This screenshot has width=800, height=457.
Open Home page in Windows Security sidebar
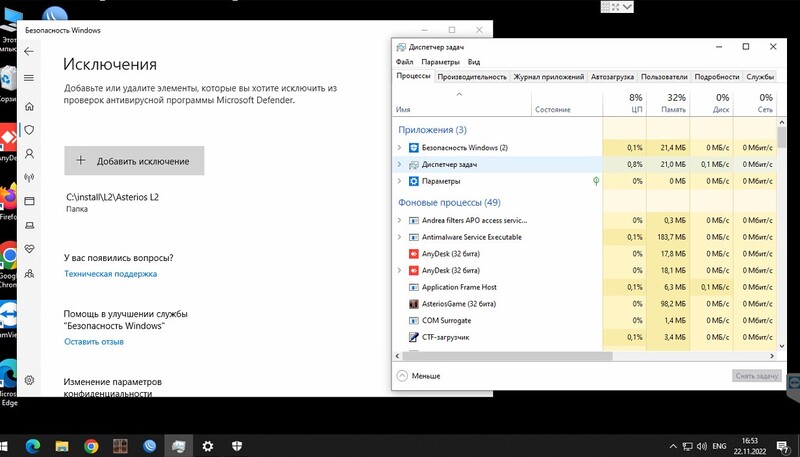pyautogui.click(x=29, y=106)
